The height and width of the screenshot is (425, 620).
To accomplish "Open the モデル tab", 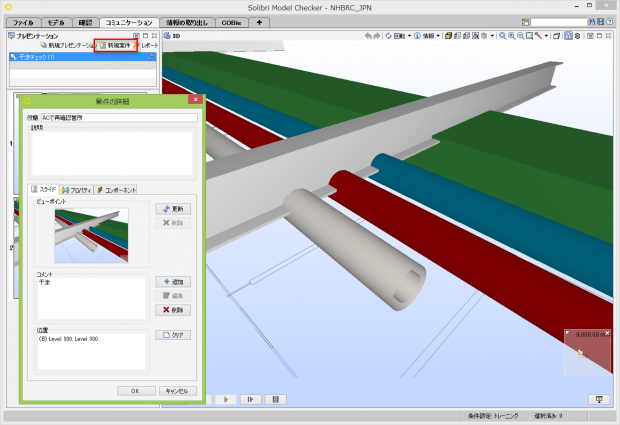I will (56, 23).
